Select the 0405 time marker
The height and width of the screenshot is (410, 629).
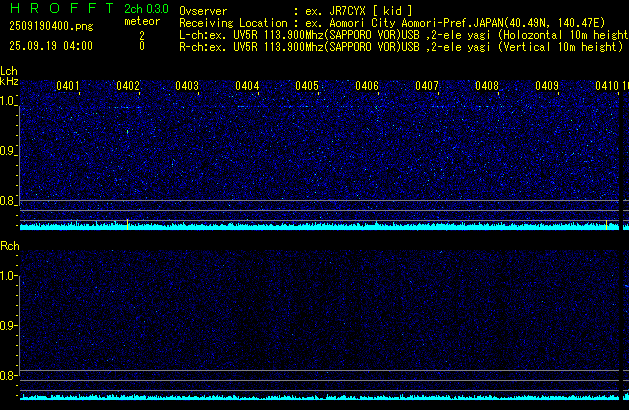(307, 86)
